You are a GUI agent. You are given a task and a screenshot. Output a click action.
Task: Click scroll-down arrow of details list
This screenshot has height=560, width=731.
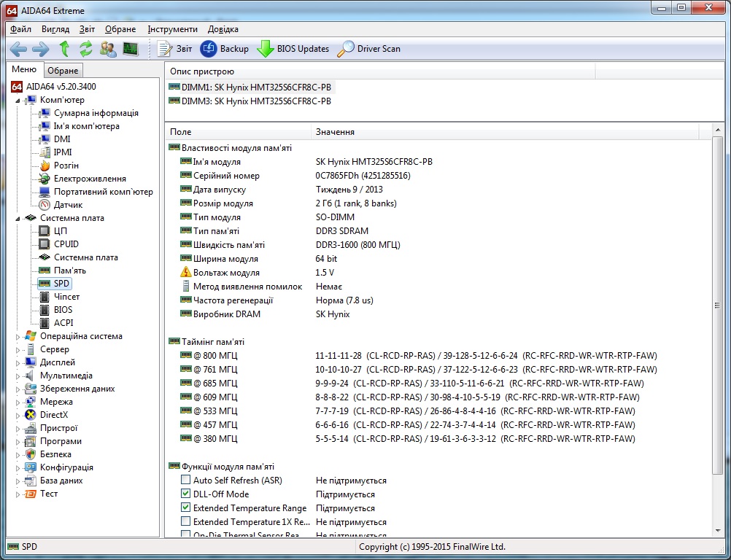pos(718,531)
